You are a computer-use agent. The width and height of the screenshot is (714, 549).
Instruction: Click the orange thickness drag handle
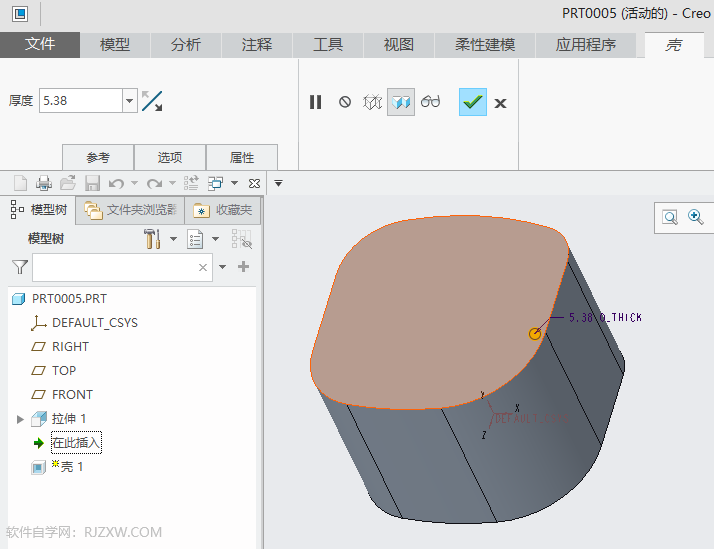tap(535, 334)
